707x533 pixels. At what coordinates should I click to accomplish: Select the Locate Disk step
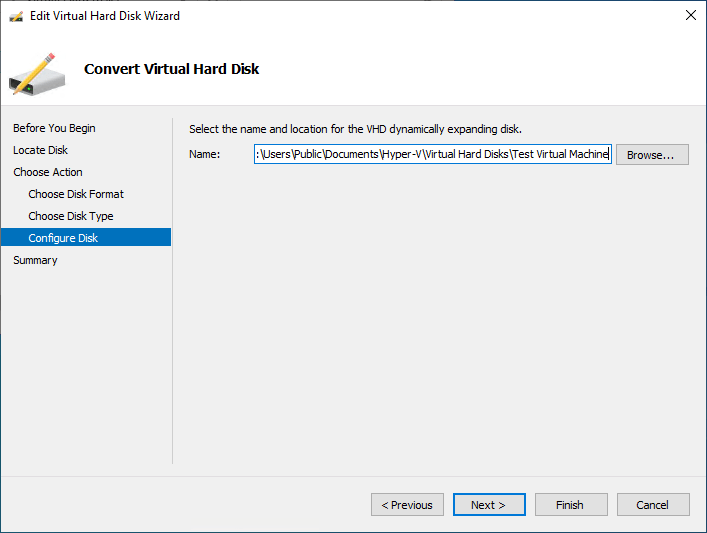click(40, 150)
